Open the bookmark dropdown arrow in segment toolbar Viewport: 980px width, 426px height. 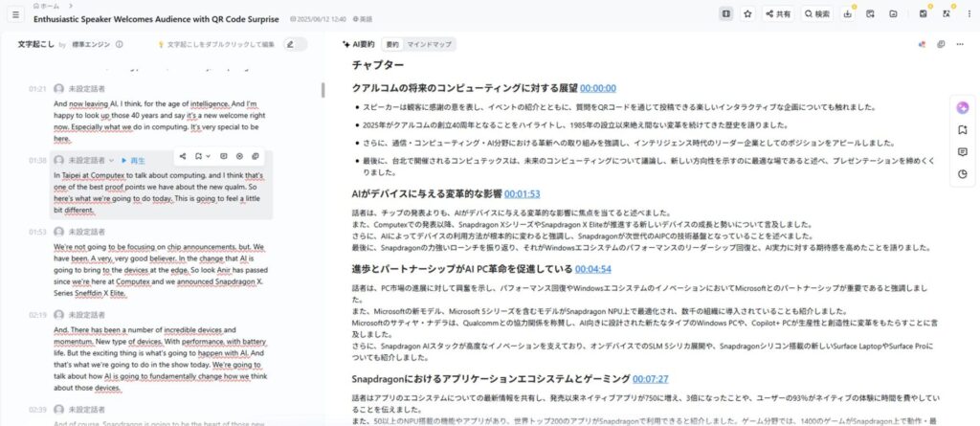[x=208, y=156]
